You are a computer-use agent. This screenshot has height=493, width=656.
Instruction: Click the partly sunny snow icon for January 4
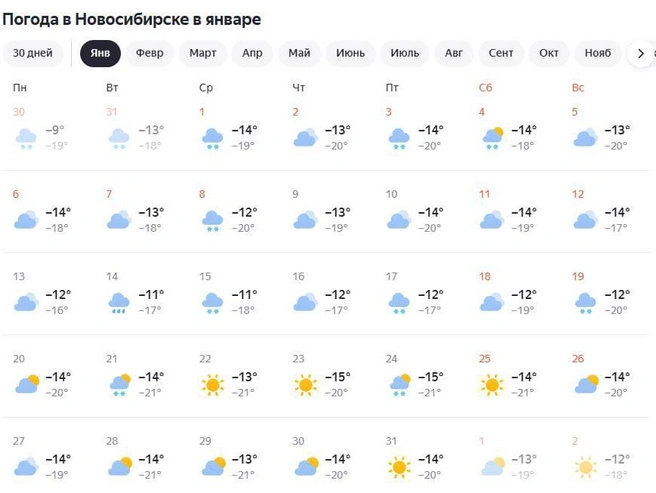(492, 138)
